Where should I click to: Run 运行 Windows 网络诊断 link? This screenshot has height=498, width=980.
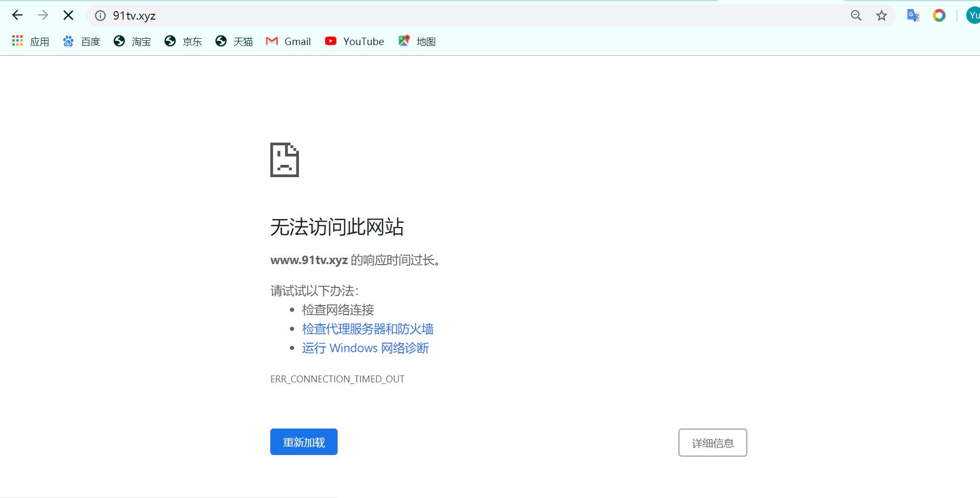click(x=365, y=348)
